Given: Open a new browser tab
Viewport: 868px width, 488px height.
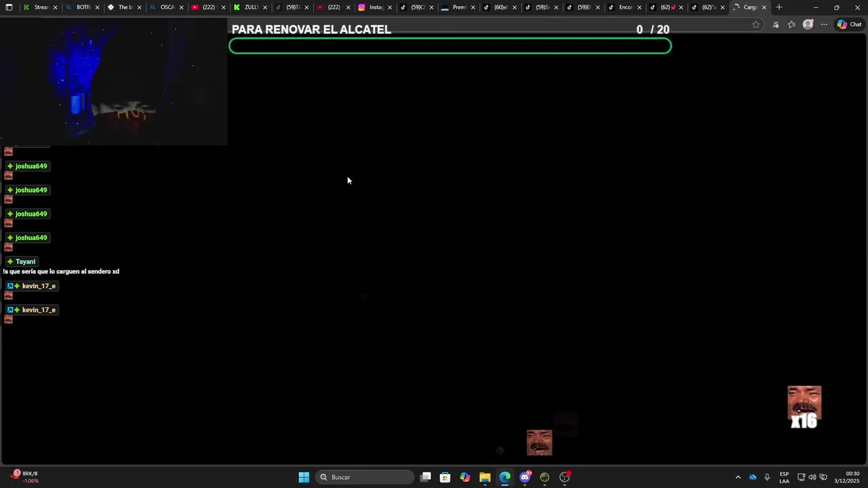Looking at the screenshot, I should pos(779,7).
